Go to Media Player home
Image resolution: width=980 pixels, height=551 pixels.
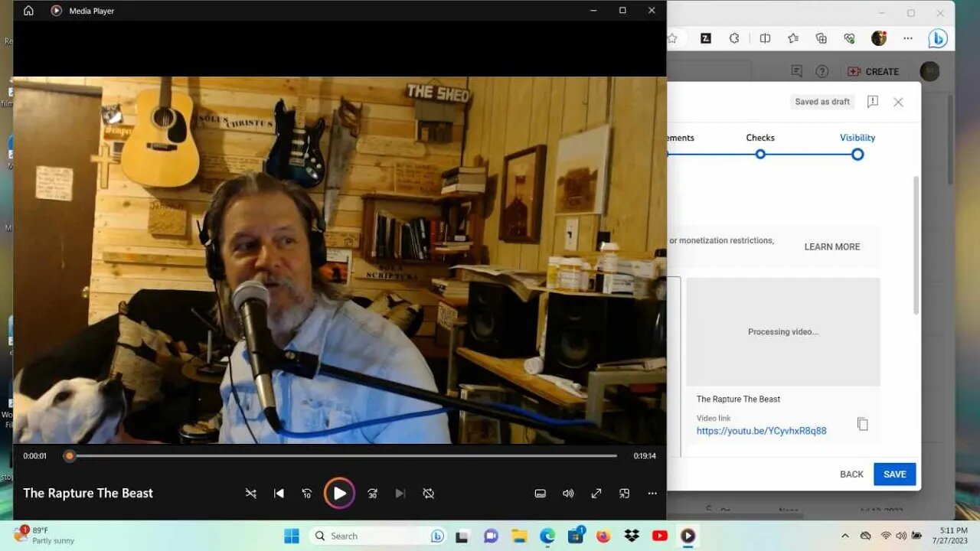point(28,11)
